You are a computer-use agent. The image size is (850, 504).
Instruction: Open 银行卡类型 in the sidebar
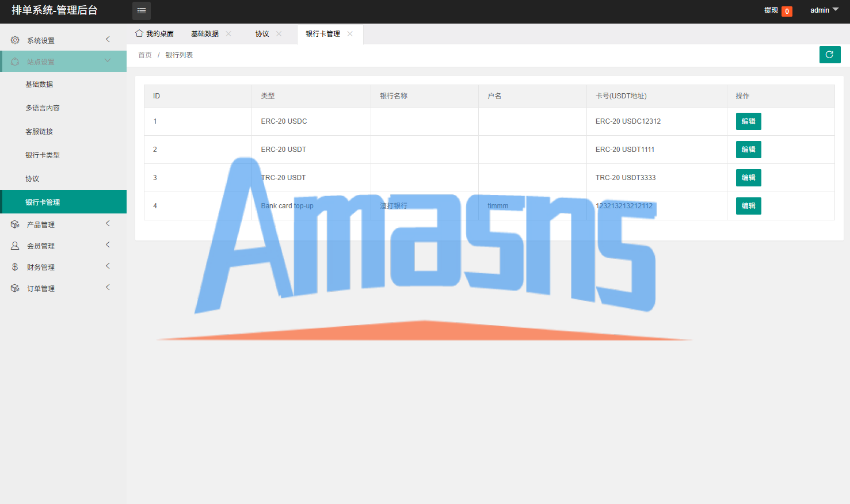[63, 155]
